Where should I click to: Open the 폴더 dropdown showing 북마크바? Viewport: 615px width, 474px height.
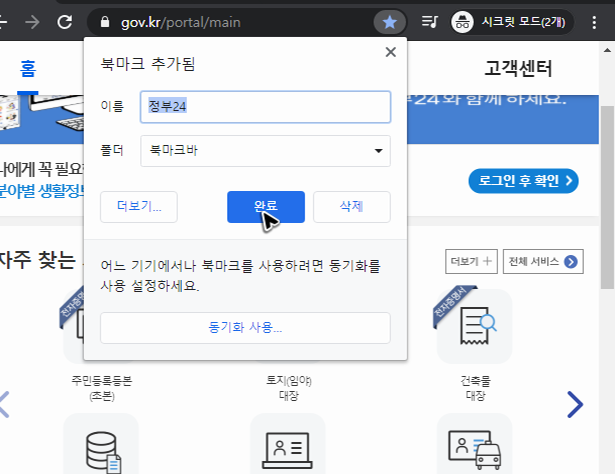pos(266,151)
